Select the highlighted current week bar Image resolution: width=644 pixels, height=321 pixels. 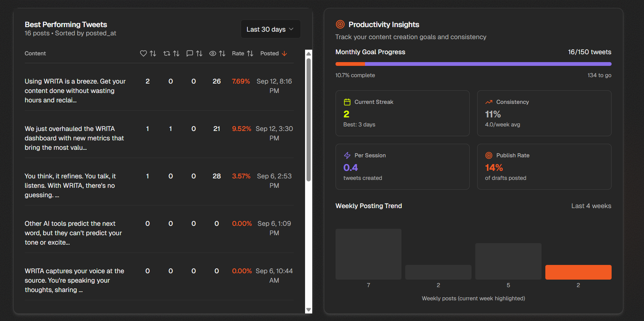pos(578,272)
